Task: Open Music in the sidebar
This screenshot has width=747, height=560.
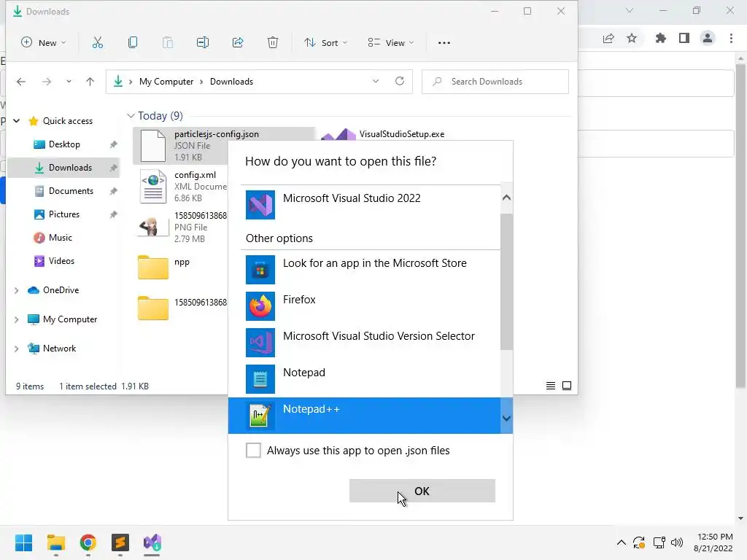Action: click(60, 238)
